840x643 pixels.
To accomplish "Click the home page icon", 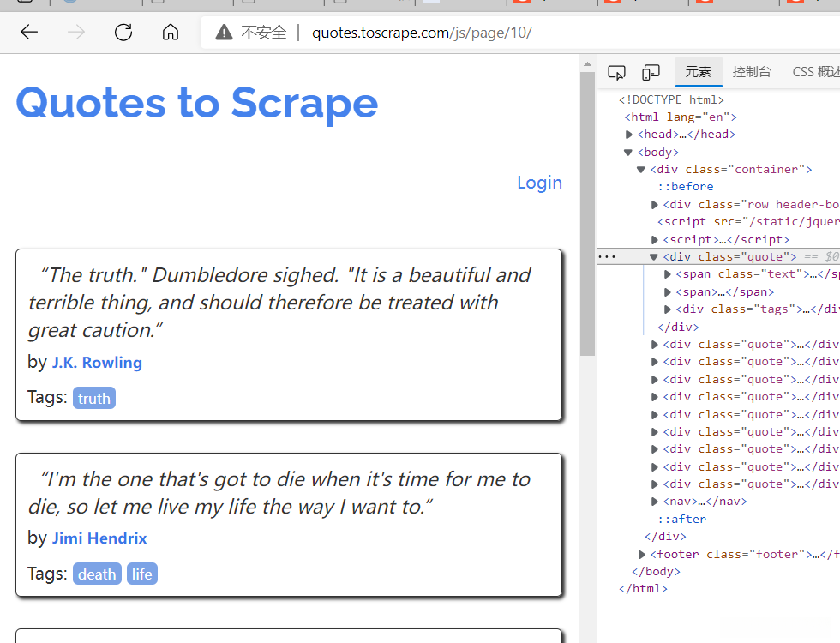I will [x=171, y=33].
